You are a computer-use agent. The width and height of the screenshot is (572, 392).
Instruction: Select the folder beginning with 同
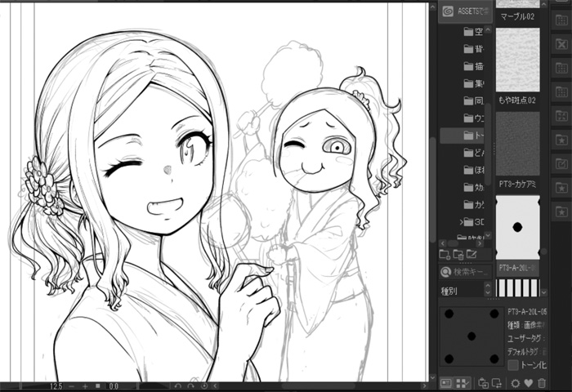pyautogui.click(x=473, y=100)
